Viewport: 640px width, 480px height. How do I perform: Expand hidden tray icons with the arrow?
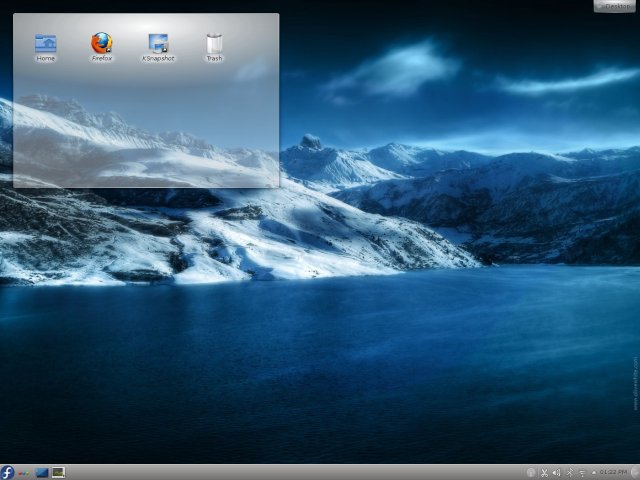click(x=593, y=473)
